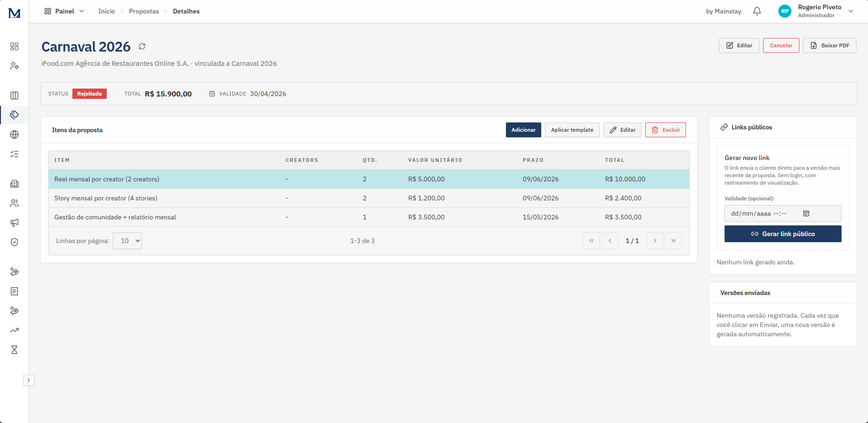Viewport: 868px width, 423px height.
Task: Open the calendar picker in Validade field
Action: click(x=806, y=213)
